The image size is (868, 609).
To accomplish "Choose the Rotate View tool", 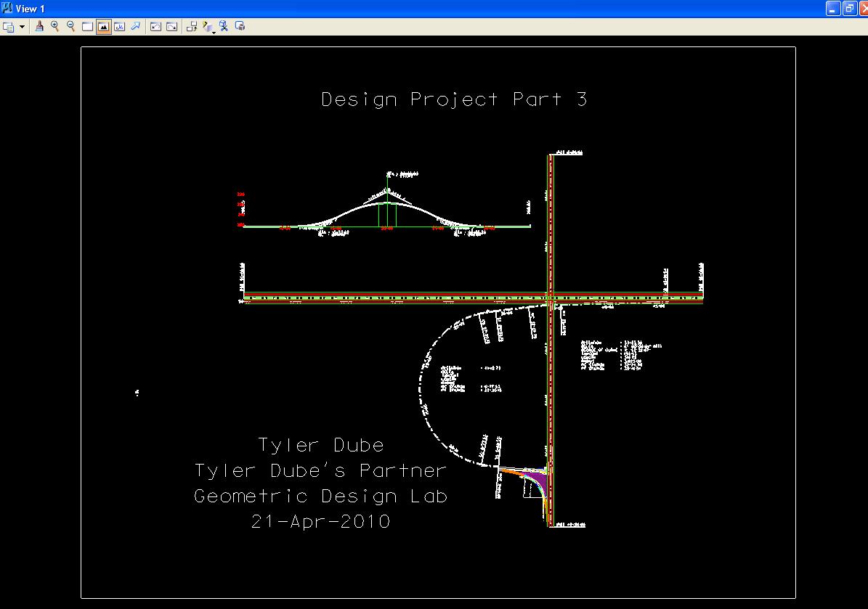I will pyautogui.click(x=119, y=27).
